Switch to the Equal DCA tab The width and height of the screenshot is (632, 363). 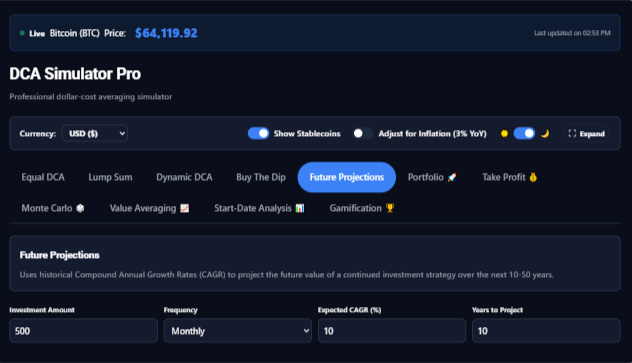coord(43,177)
